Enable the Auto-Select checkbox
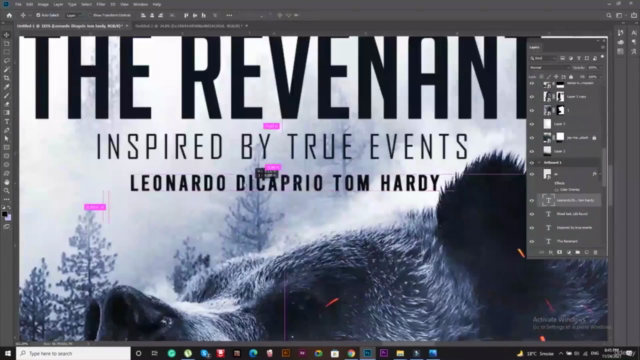 [38, 15]
